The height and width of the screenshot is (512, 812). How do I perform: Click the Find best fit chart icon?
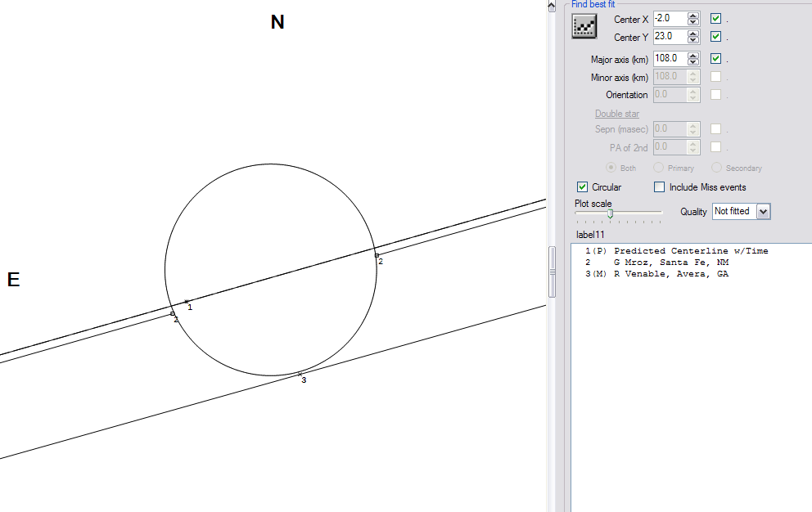(x=584, y=26)
